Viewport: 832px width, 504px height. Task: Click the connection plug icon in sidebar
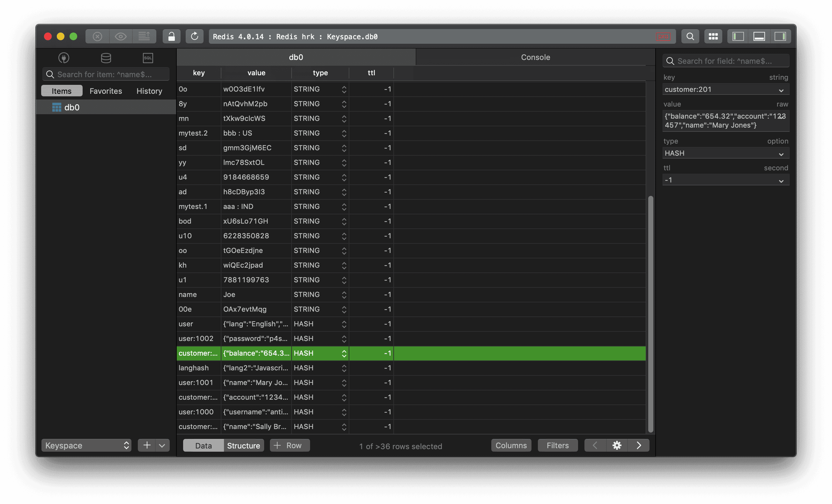(64, 58)
